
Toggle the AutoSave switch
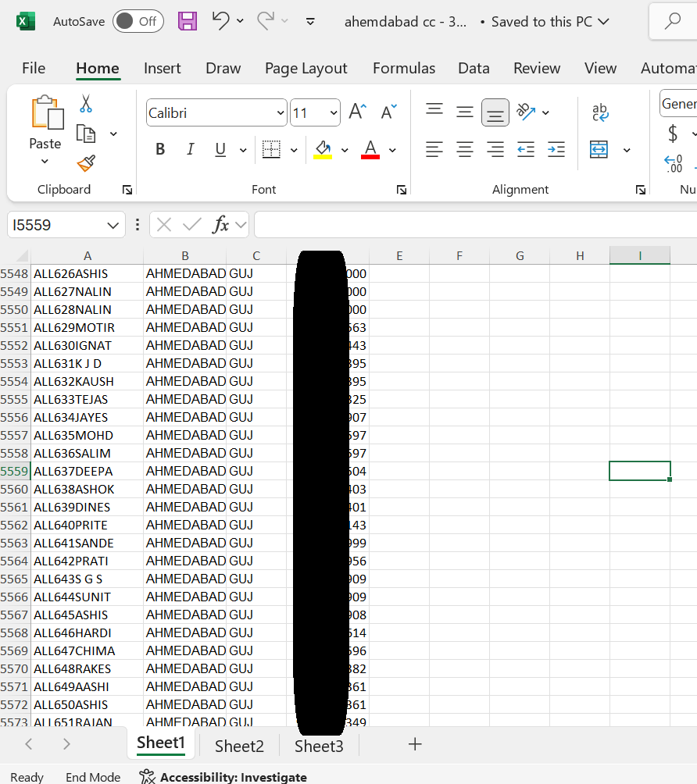[x=138, y=22]
